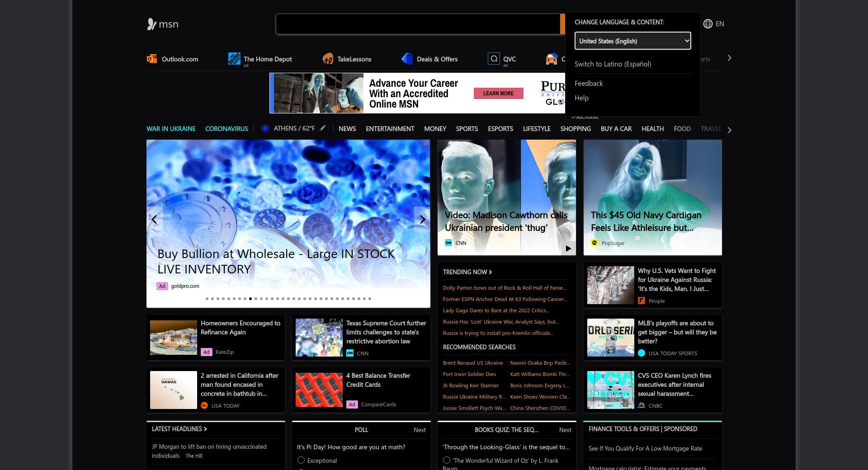Expand navigation categories with right chevron

729,130
